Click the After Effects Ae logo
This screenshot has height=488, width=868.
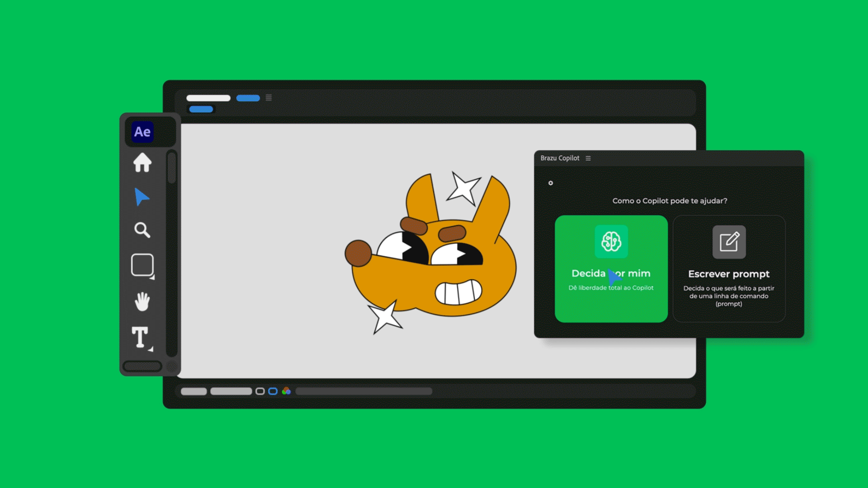pyautogui.click(x=143, y=132)
